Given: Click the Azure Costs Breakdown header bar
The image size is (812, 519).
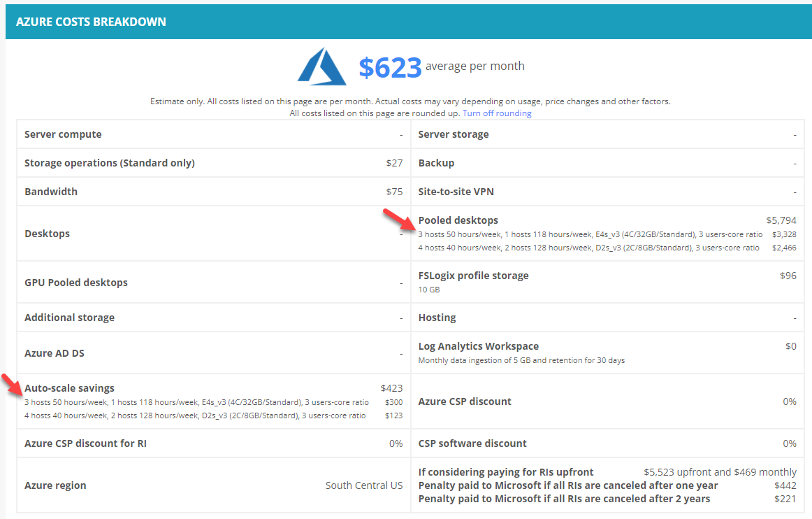Looking at the screenshot, I should [406, 22].
